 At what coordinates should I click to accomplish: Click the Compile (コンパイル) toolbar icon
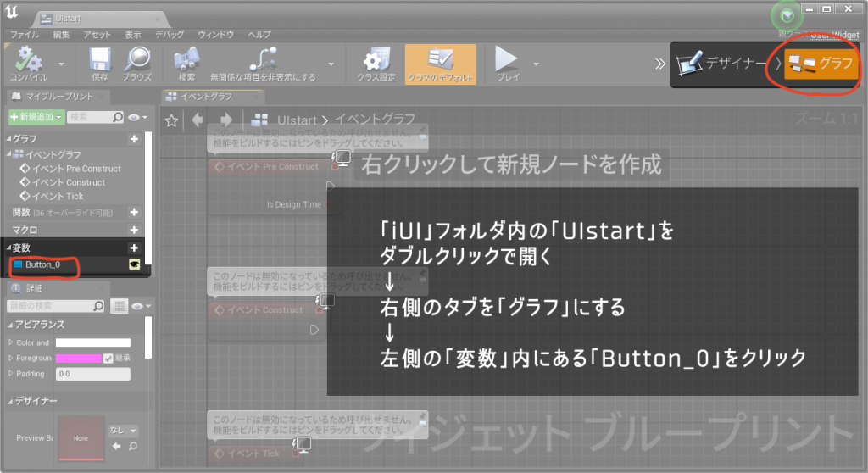coord(29,60)
